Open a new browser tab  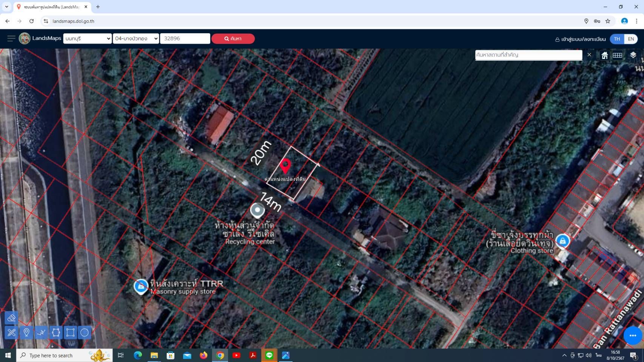[98, 7]
